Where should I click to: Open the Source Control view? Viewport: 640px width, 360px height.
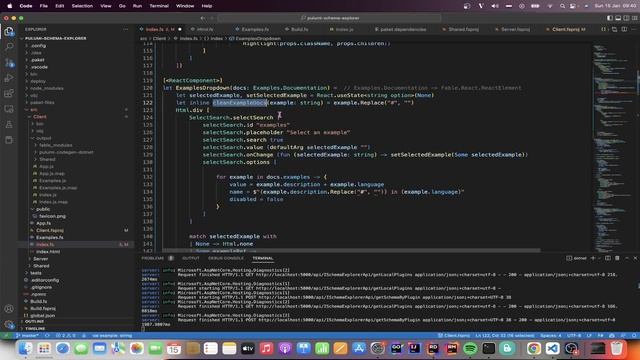(x=9, y=63)
